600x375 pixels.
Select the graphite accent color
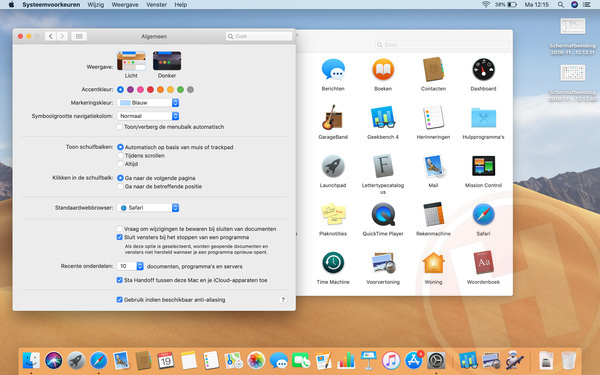pyautogui.click(x=190, y=90)
